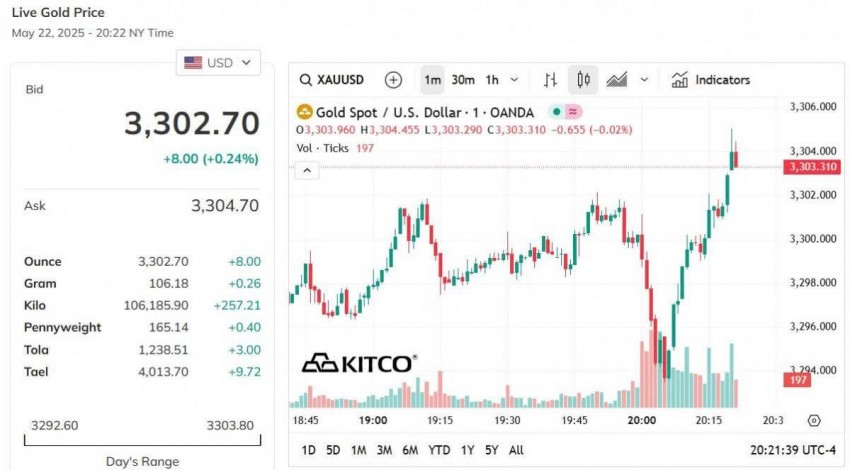The width and height of the screenshot is (850, 470).
Task: Select the Bars chart style icon
Action: click(551, 80)
